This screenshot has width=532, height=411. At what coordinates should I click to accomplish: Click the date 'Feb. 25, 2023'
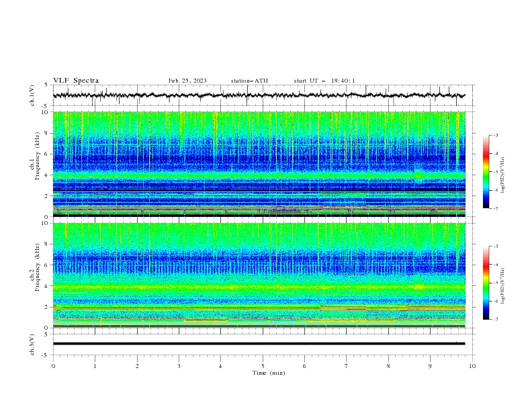click(187, 81)
